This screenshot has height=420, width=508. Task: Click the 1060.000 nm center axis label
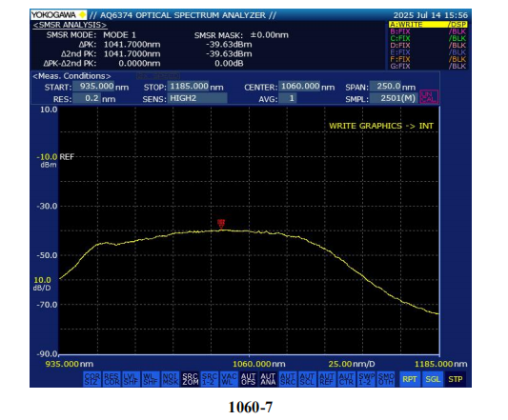pyautogui.click(x=259, y=364)
